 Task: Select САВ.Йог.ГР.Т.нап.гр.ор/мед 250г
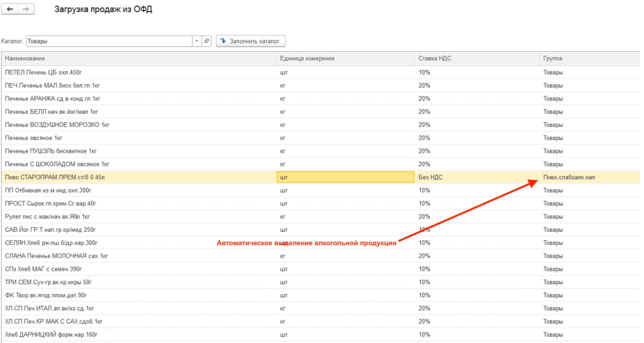coord(320,229)
